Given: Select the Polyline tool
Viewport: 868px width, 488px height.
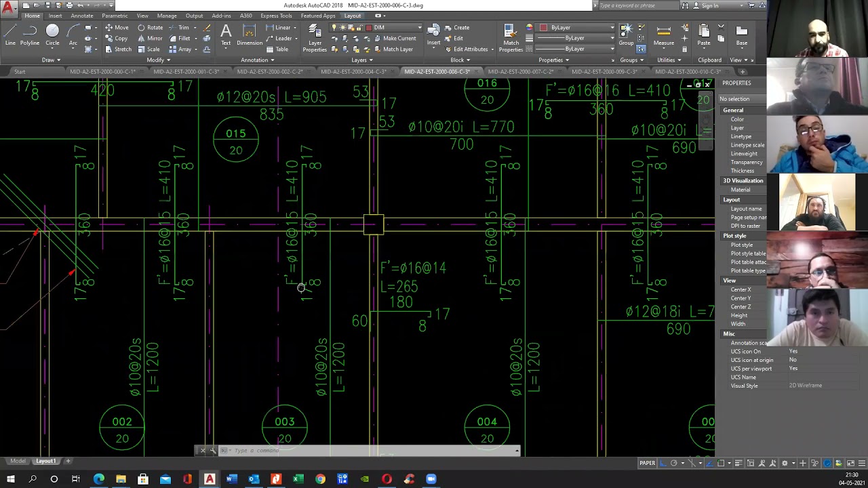Looking at the screenshot, I should 30,35.
